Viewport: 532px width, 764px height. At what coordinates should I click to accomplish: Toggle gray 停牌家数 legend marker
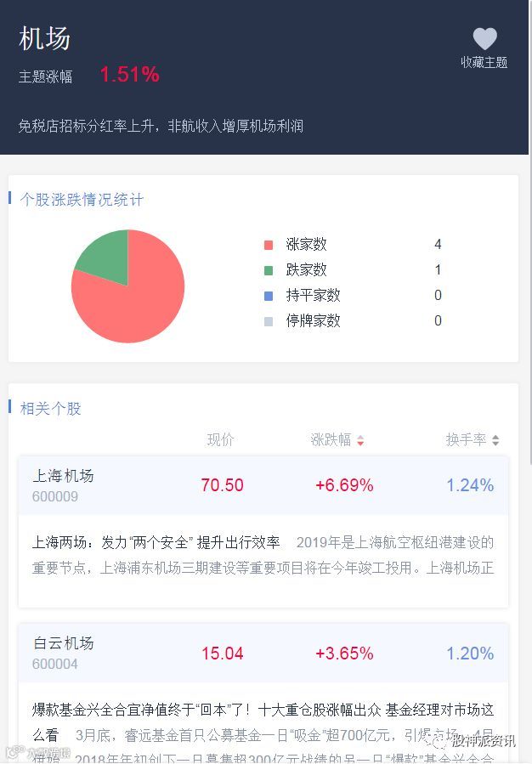tap(269, 321)
